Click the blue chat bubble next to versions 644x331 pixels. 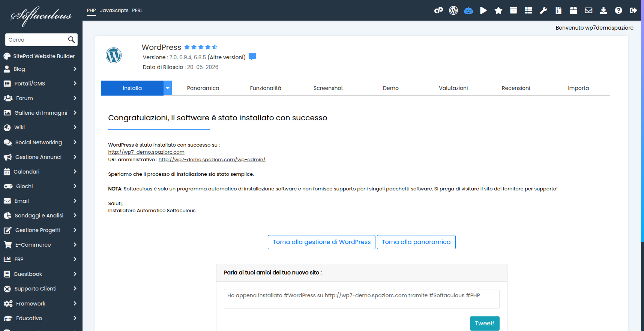(x=252, y=57)
